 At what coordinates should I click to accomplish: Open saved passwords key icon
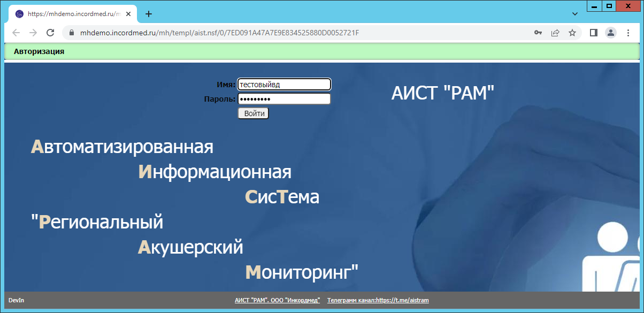(x=538, y=33)
